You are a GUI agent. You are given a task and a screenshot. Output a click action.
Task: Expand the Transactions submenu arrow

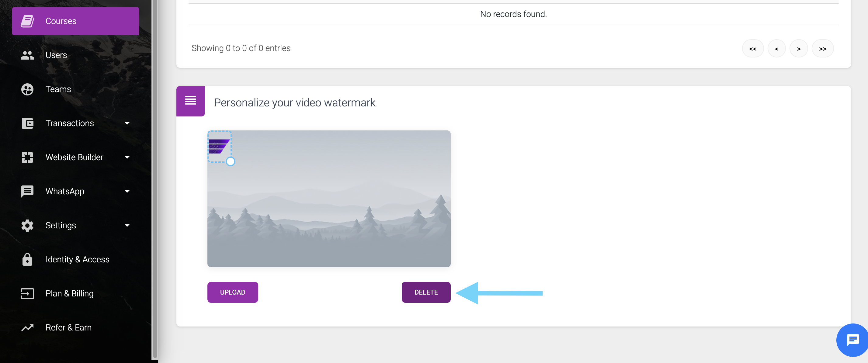pyautogui.click(x=127, y=123)
